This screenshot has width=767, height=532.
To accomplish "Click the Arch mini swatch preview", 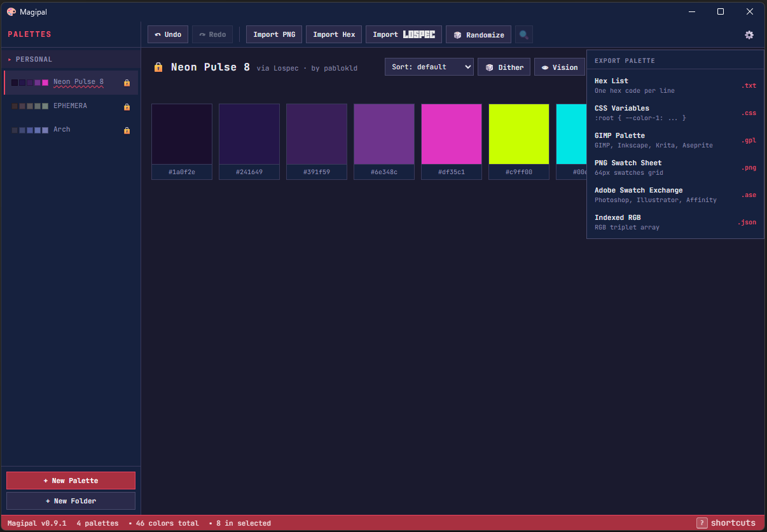I will click(30, 130).
